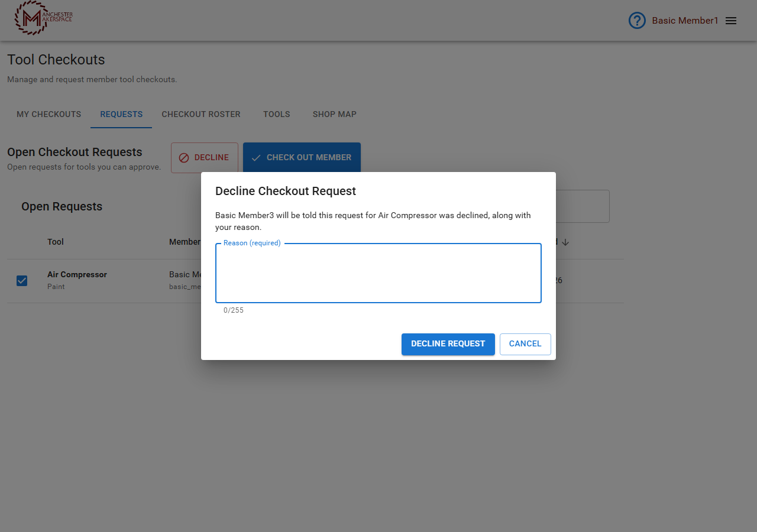Click the Open Requests heading

click(x=62, y=206)
